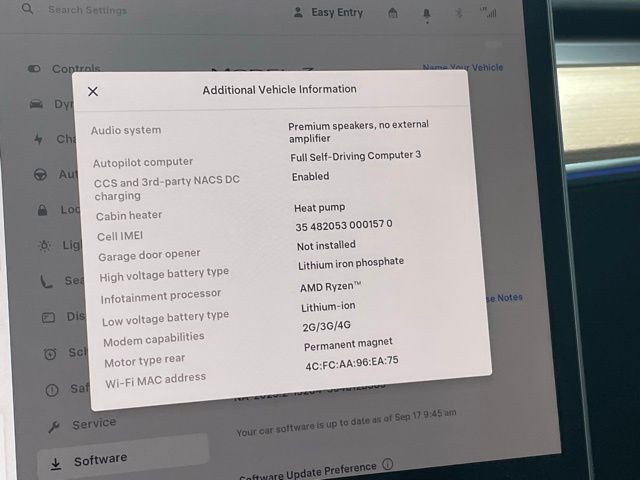Close the Additional Vehicle Information dialog
Screen dimensions: 640x480
(x=93, y=91)
